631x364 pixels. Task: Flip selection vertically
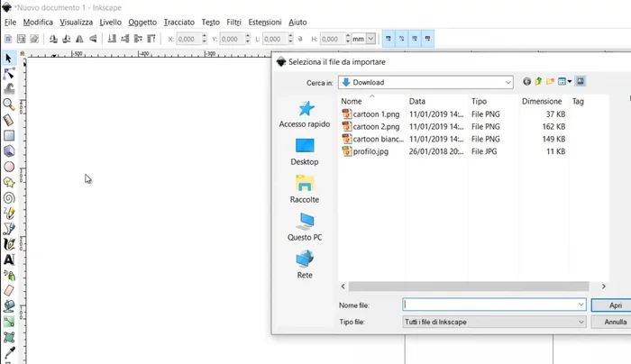click(93, 39)
